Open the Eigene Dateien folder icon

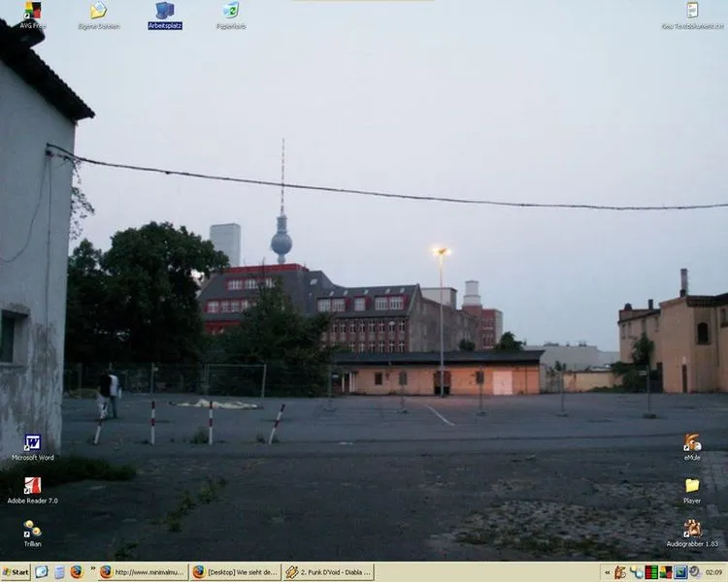click(x=98, y=12)
